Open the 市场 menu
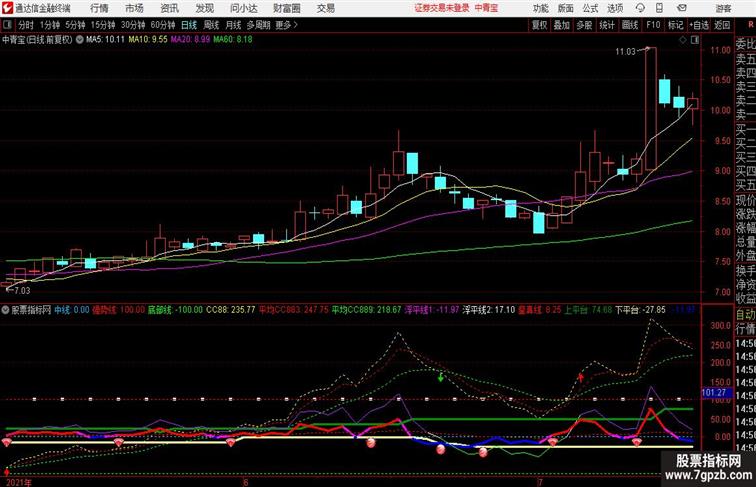This screenshot has height=487, width=756. coord(134,8)
